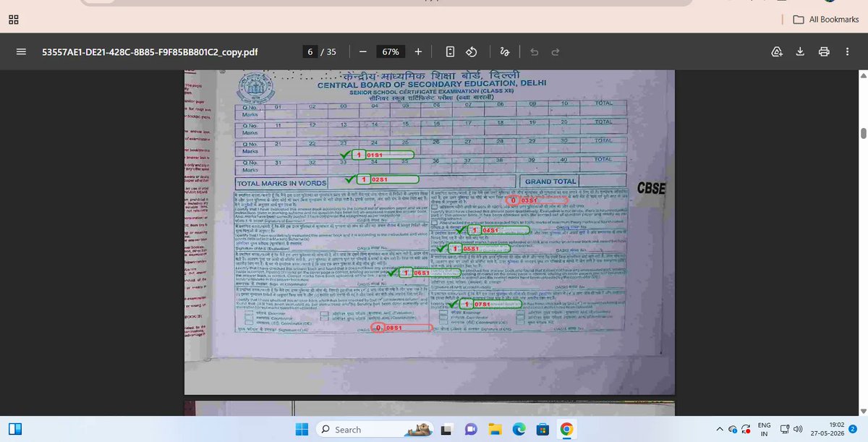This screenshot has width=868, height=442.
Task: Open the PDF viewer sidebar menu
Action: pyautogui.click(x=21, y=52)
